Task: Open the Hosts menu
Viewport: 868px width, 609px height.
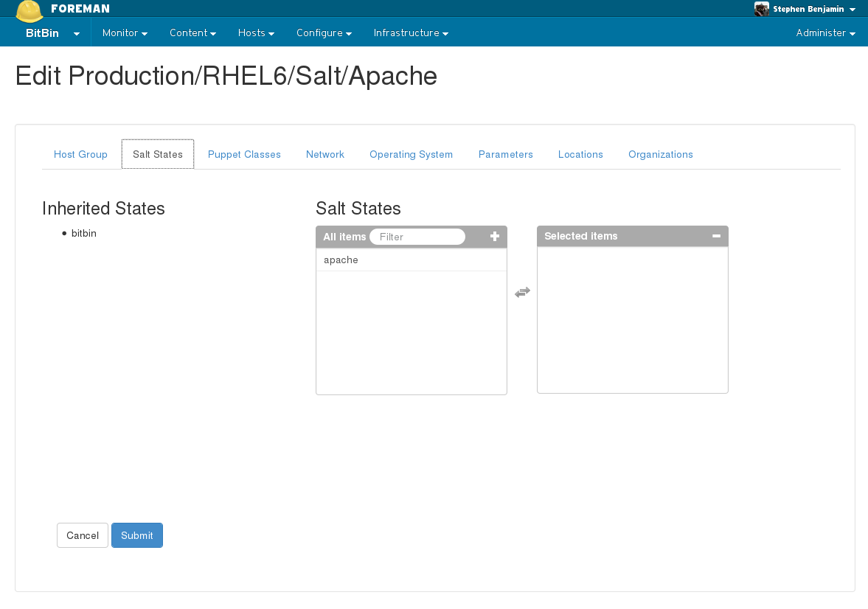Action: [256, 33]
